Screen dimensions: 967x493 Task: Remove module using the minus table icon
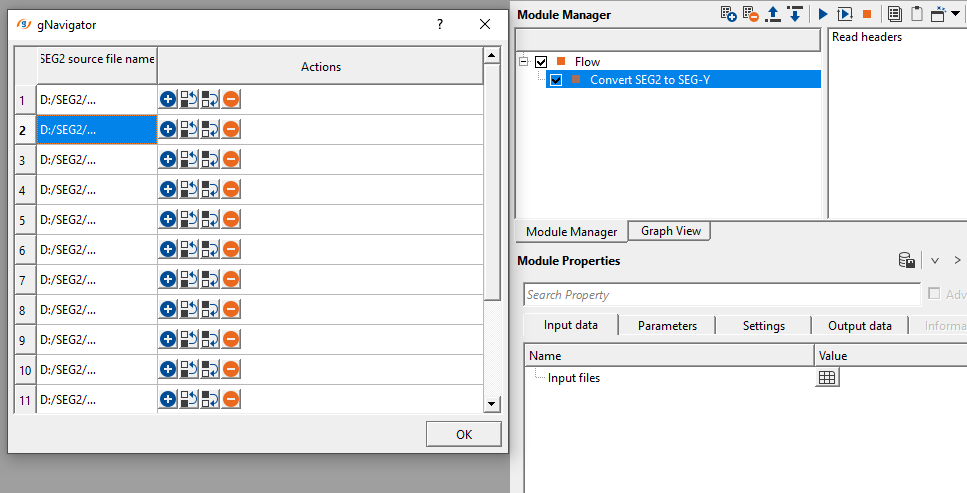tap(751, 14)
